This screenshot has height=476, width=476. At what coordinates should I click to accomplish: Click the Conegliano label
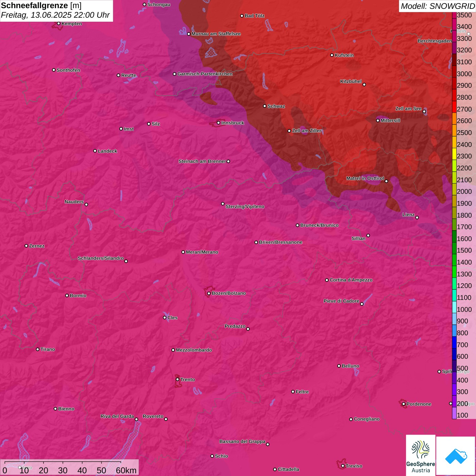(x=367, y=419)
